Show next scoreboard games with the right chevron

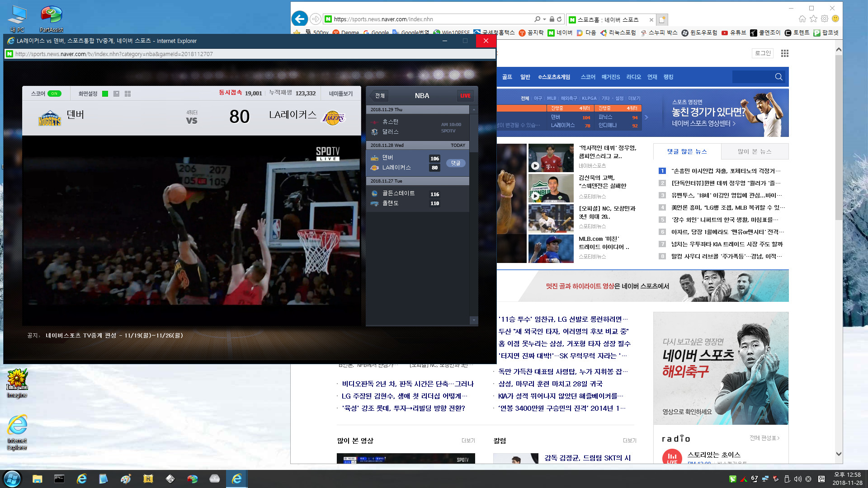coord(646,117)
